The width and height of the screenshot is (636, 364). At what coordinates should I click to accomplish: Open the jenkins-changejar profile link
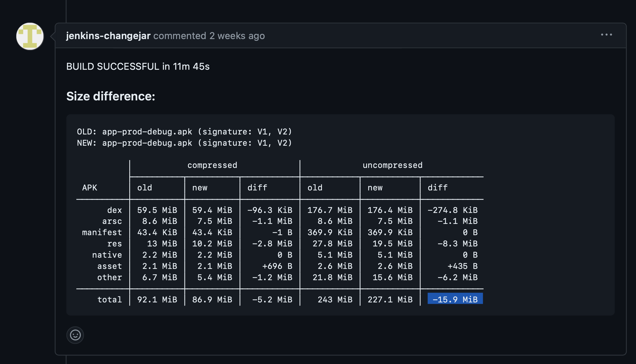[108, 36]
